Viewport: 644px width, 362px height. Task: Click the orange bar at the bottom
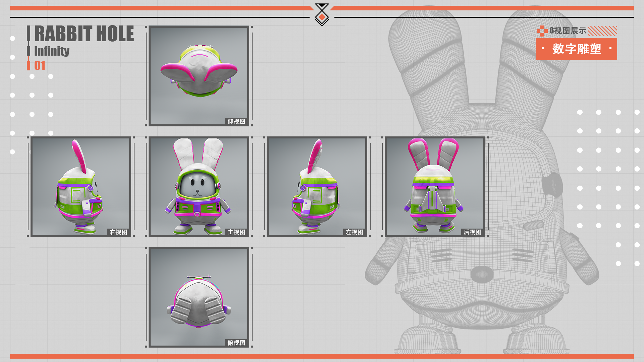[322, 356]
